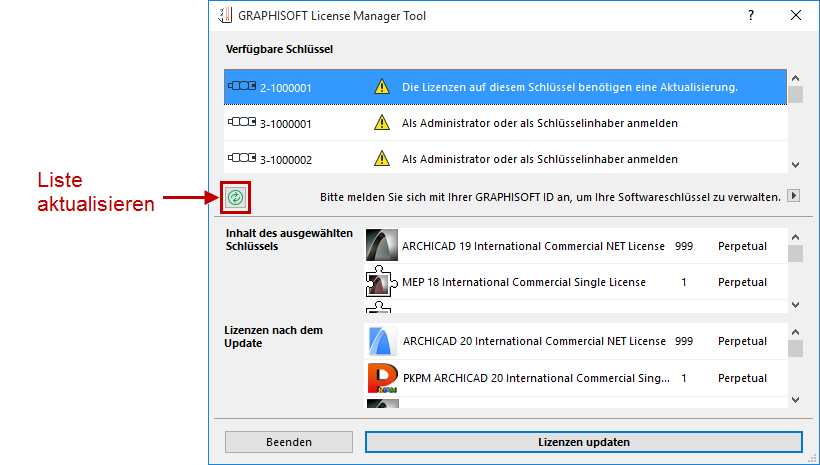Click the GRAPHISOFT app icon in title bar
This screenshot has height=465, width=820.
pos(223,16)
